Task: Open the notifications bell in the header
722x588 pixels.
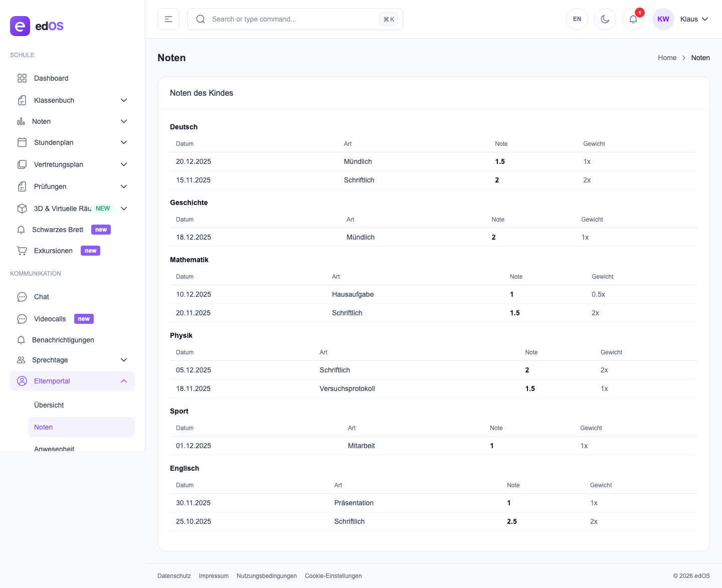Action: 633,19
